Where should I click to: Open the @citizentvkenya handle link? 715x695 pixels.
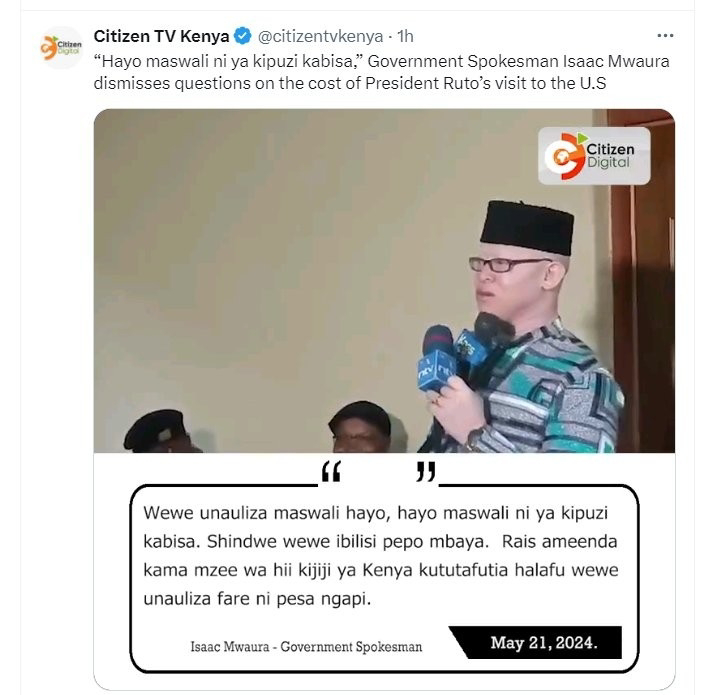[x=320, y=36]
